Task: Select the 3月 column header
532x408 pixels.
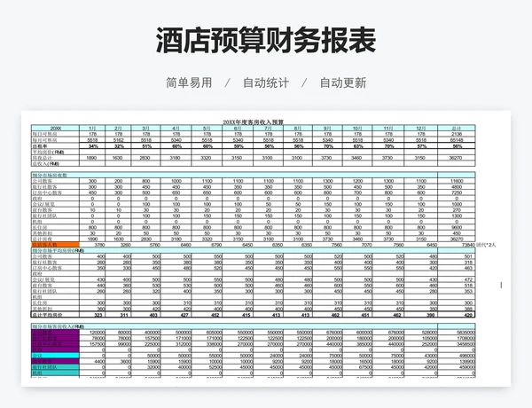Action: click(x=146, y=129)
